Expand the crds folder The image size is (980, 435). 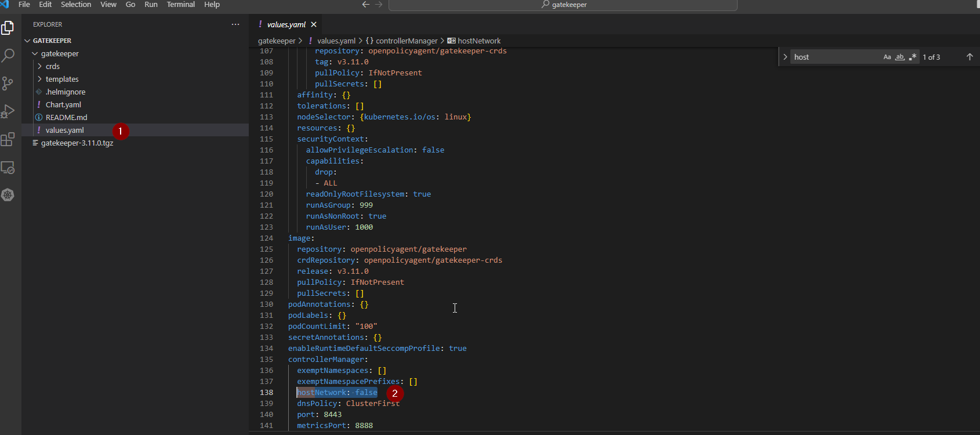39,66
